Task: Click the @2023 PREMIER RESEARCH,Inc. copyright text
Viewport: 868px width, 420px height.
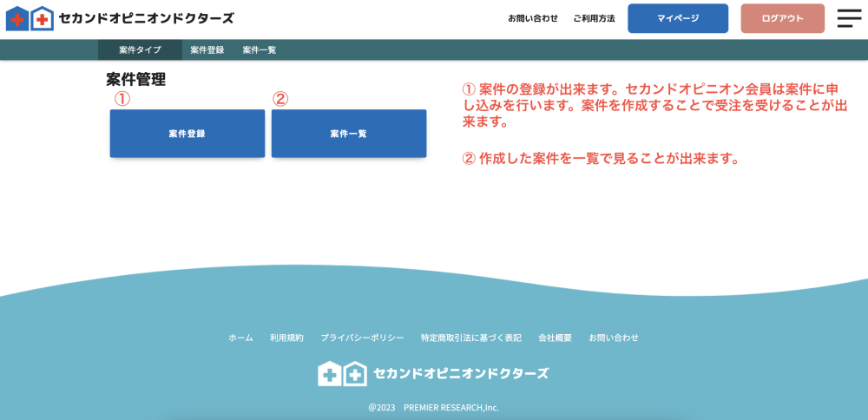Action: tap(433, 408)
